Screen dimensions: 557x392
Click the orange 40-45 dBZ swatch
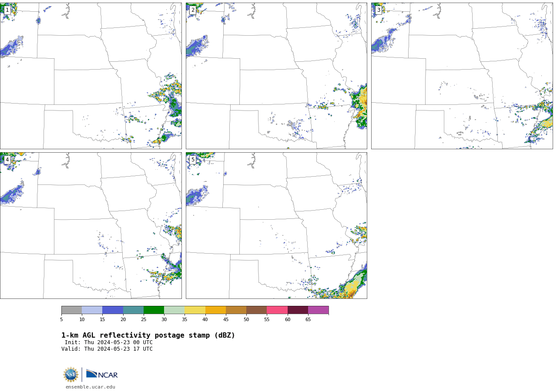(x=215, y=310)
